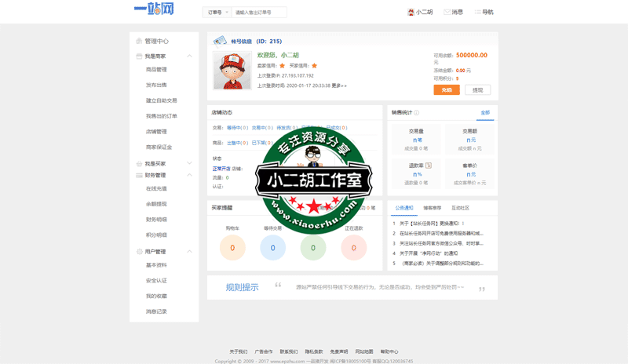Click the 账号信息 ID card icon

point(221,41)
